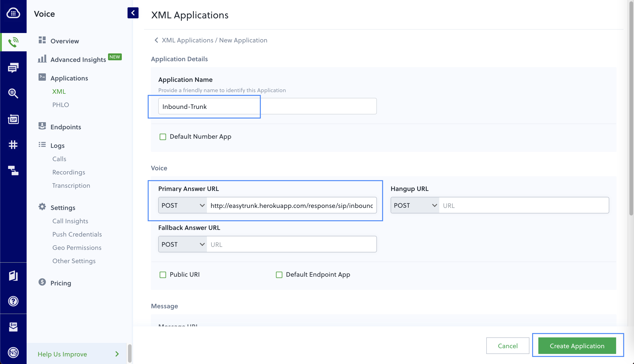634x364 pixels.
Task: Open the NS account avatar icon
Action: coord(13,353)
